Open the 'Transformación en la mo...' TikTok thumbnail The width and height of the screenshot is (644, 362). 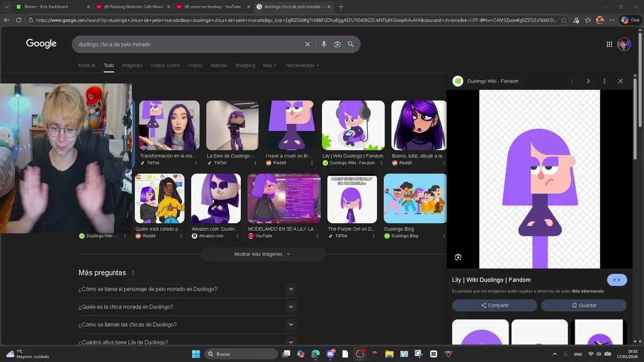point(169,125)
